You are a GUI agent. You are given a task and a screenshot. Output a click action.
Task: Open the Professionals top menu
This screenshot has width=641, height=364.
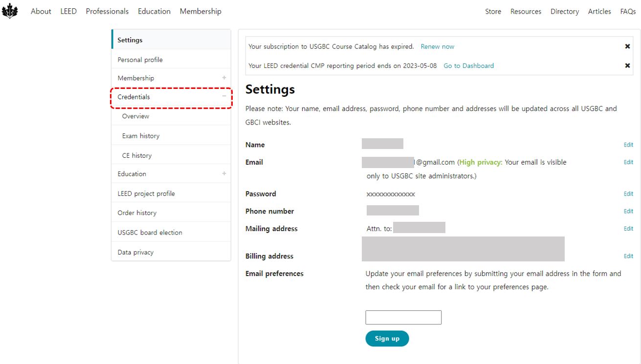(x=107, y=11)
